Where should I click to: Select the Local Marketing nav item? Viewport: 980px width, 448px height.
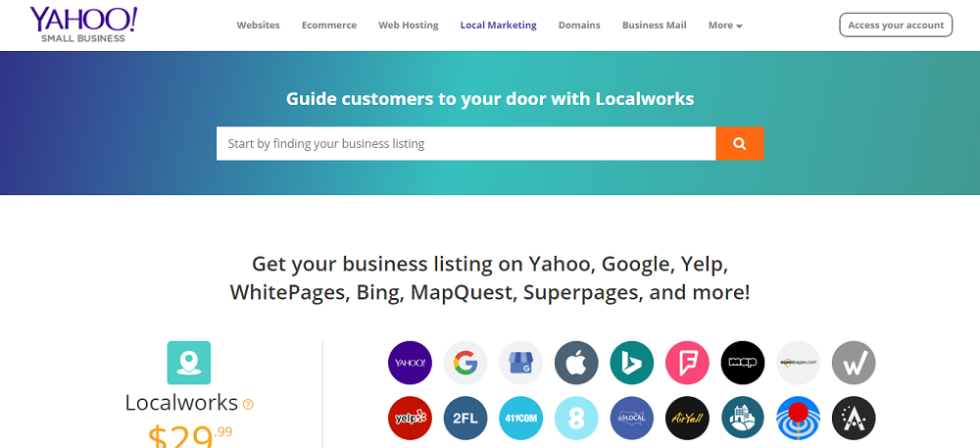coord(498,25)
